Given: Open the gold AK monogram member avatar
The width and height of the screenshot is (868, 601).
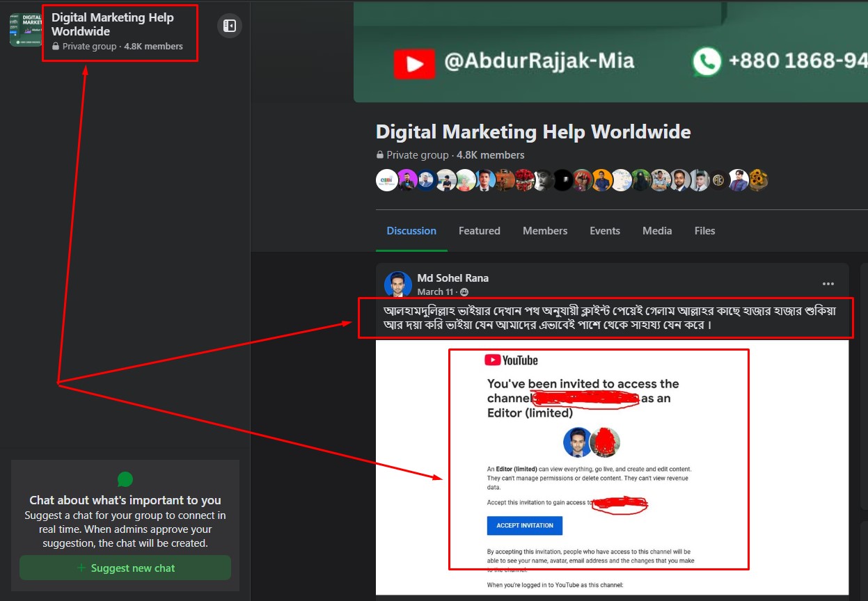Looking at the screenshot, I should click(x=719, y=180).
